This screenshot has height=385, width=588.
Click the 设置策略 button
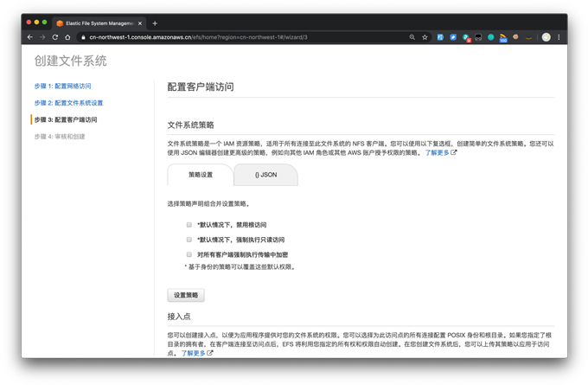coord(186,295)
